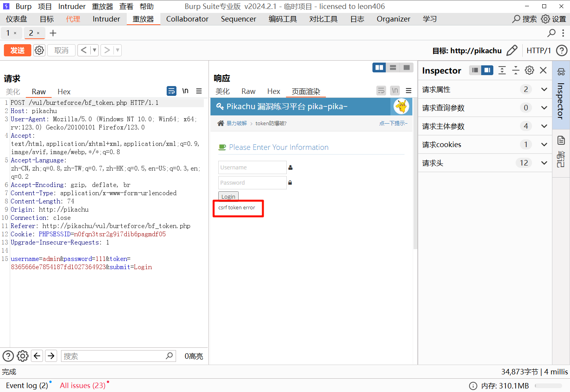Viewport: 570px width, 392px height.
Task: Expand all Inspector sections icon
Action: [502, 70]
